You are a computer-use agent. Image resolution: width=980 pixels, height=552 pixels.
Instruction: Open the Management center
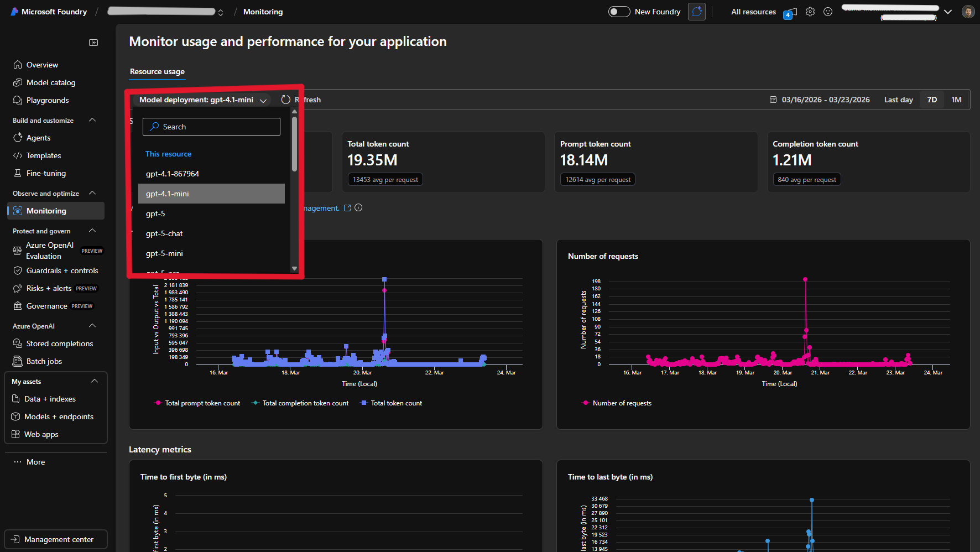[x=55, y=539]
